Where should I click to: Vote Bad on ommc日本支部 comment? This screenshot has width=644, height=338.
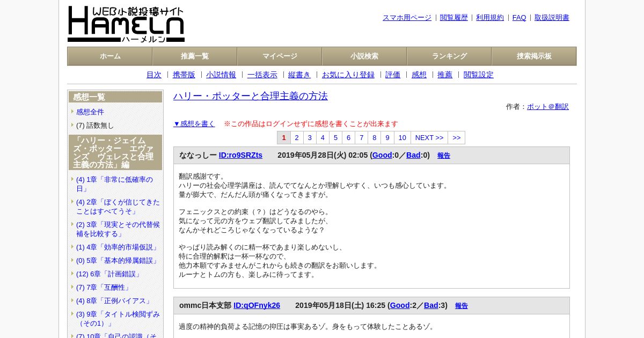(431, 306)
